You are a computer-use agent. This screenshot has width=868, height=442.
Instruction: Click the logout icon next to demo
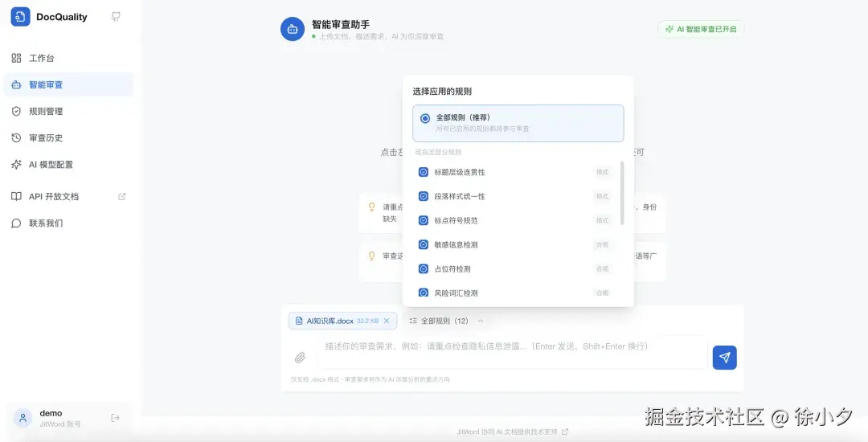point(115,418)
